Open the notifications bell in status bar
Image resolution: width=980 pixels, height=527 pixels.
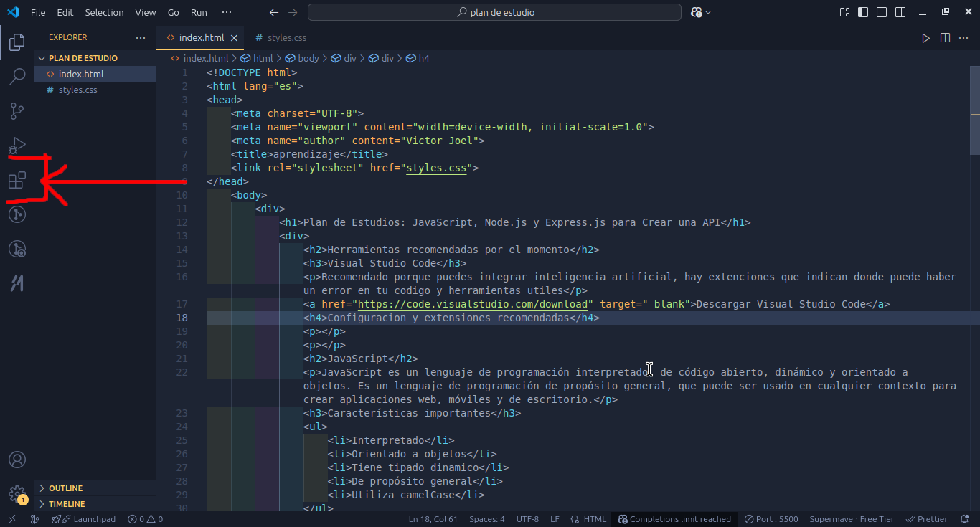click(x=963, y=519)
